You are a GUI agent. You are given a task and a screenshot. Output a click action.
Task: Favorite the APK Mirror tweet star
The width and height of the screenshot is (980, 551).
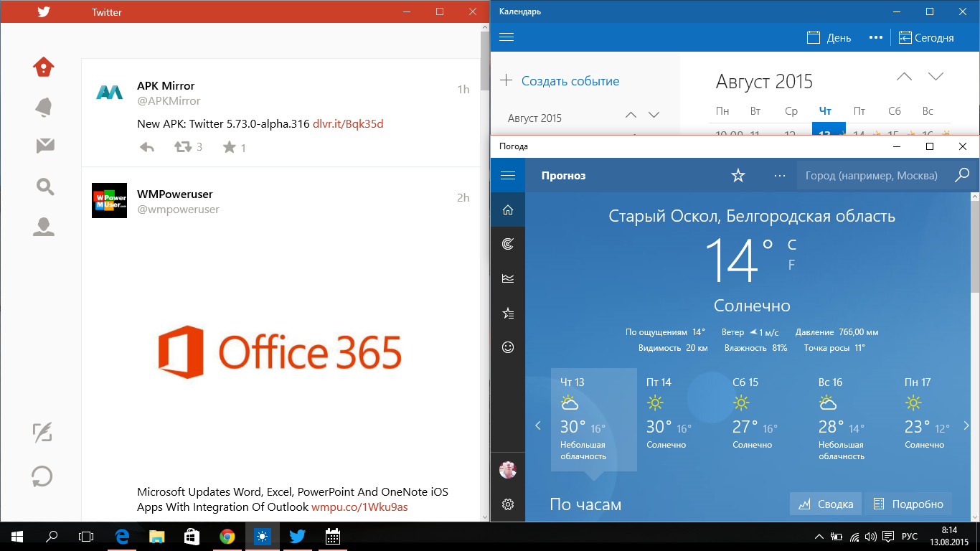pyautogui.click(x=229, y=147)
